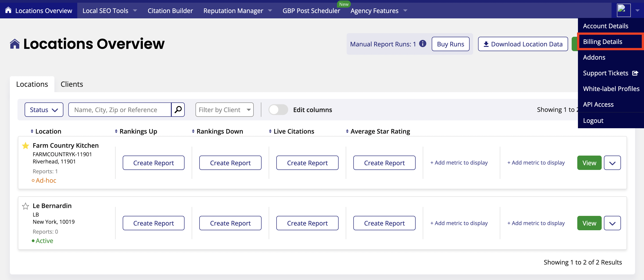Click the Buy Runs button
Image resolution: width=644 pixels, height=280 pixels.
tap(451, 44)
